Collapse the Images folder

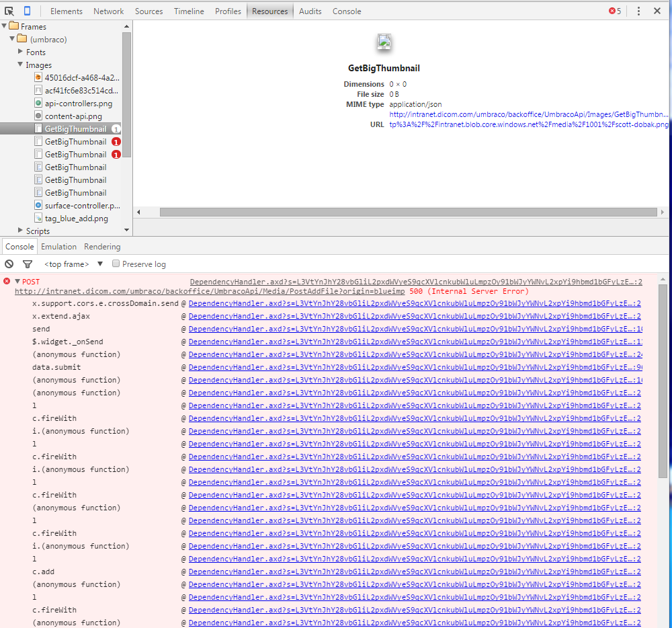tap(20, 65)
